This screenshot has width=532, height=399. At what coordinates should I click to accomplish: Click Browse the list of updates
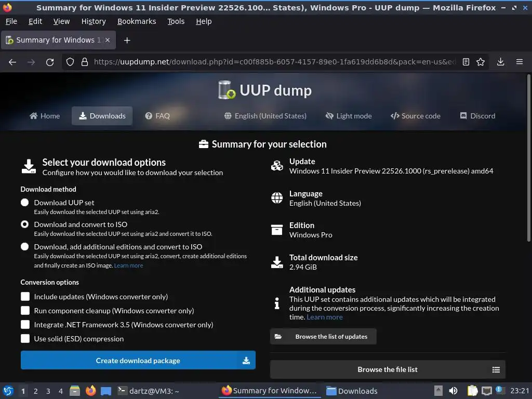(323, 337)
